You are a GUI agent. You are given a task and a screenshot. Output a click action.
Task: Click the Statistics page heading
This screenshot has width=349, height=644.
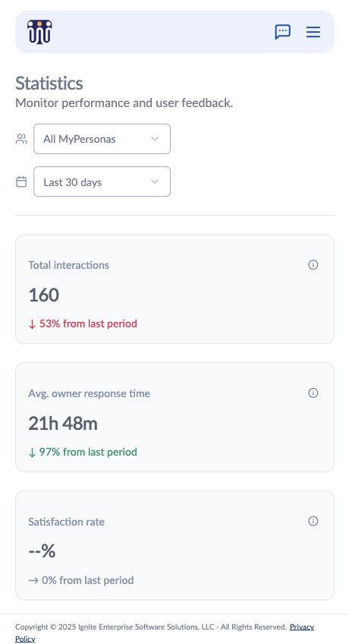coord(49,84)
